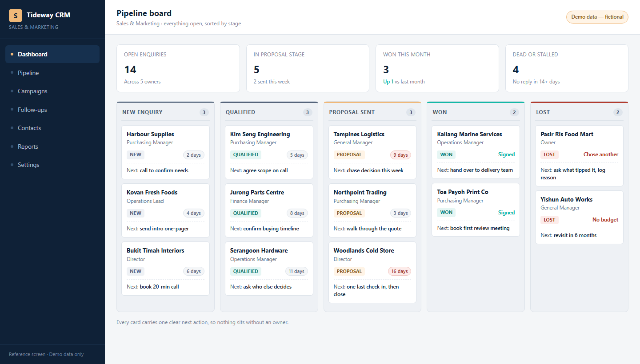This screenshot has width=640, height=364.
Task: Select the Won This Month stat card
Action: pos(437,68)
